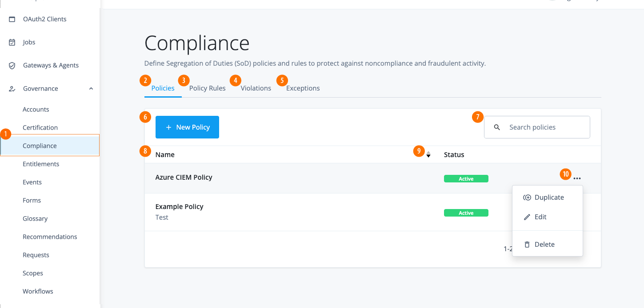
Task: Collapse the Governance section chevron
Action: pyautogui.click(x=91, y=88)
